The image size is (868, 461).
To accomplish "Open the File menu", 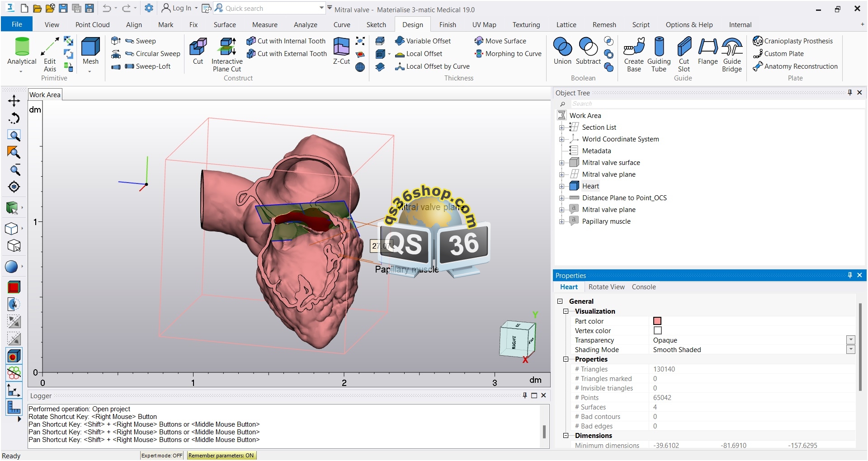I will coord(17,24).
